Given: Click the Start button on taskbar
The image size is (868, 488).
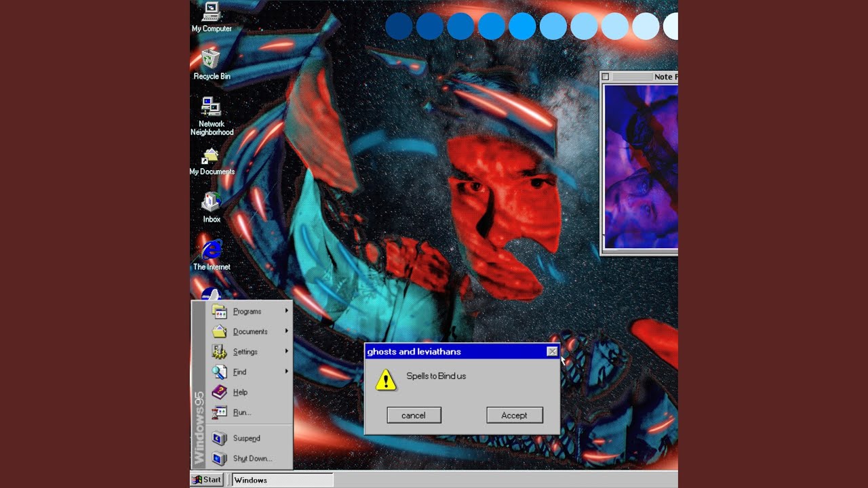Looking at the screenshot, I should (x=207, y=480).
